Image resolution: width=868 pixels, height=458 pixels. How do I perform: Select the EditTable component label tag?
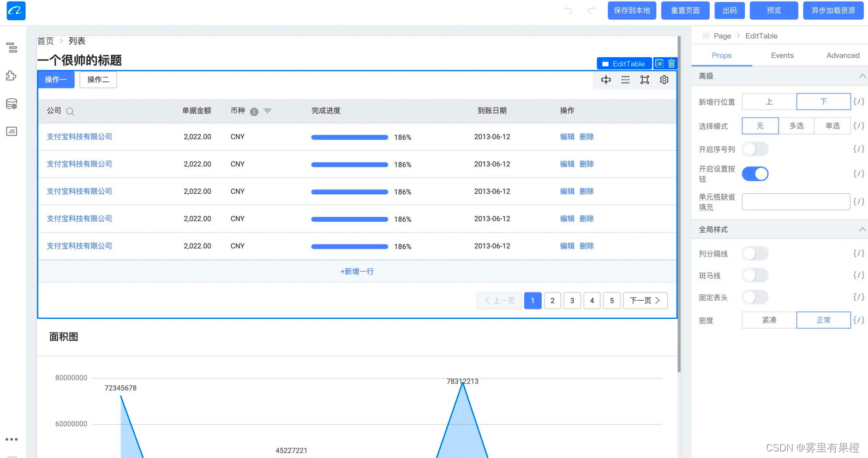click(x=624, y=64)
